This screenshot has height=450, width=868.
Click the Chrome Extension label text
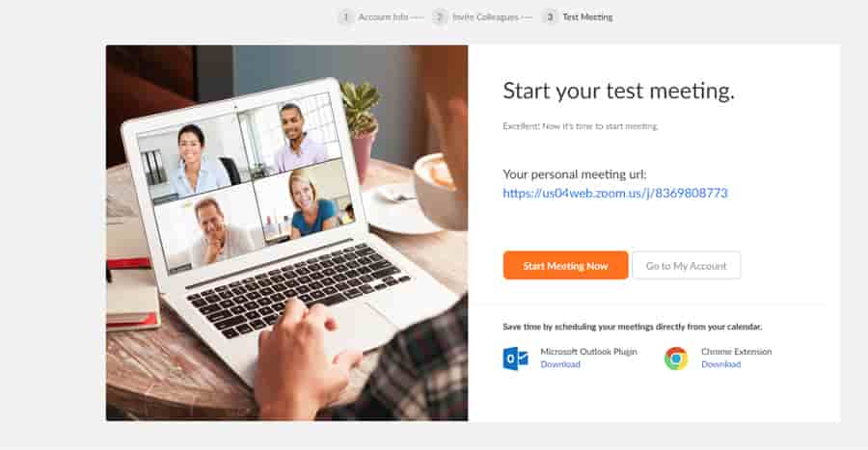pos(736,352)
